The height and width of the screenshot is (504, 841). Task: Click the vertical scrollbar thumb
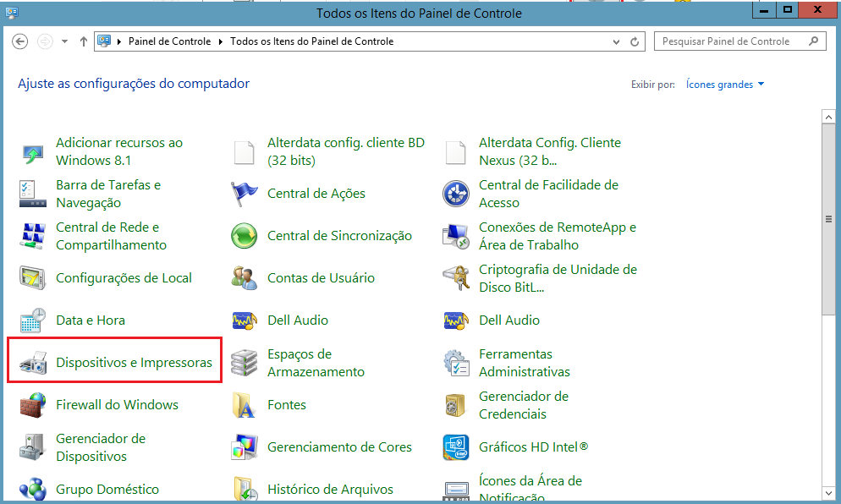pyautogui.click(x=828, y=219)
